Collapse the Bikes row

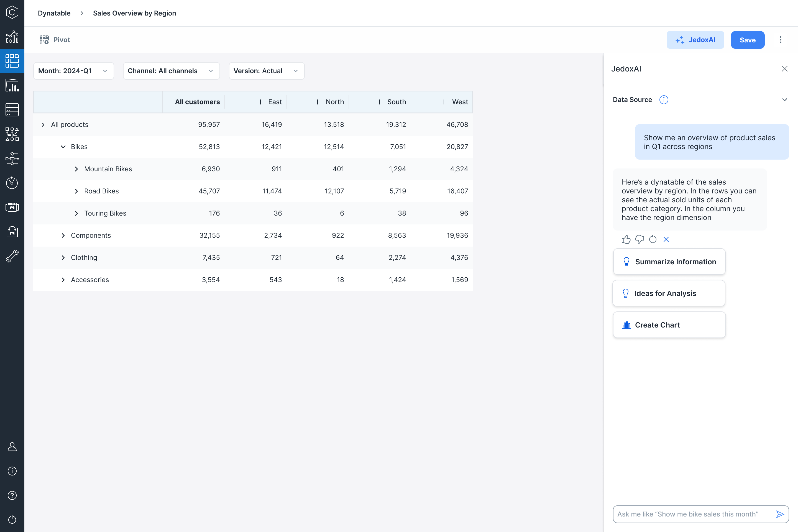pyautogui.click(x=63, y=147)
